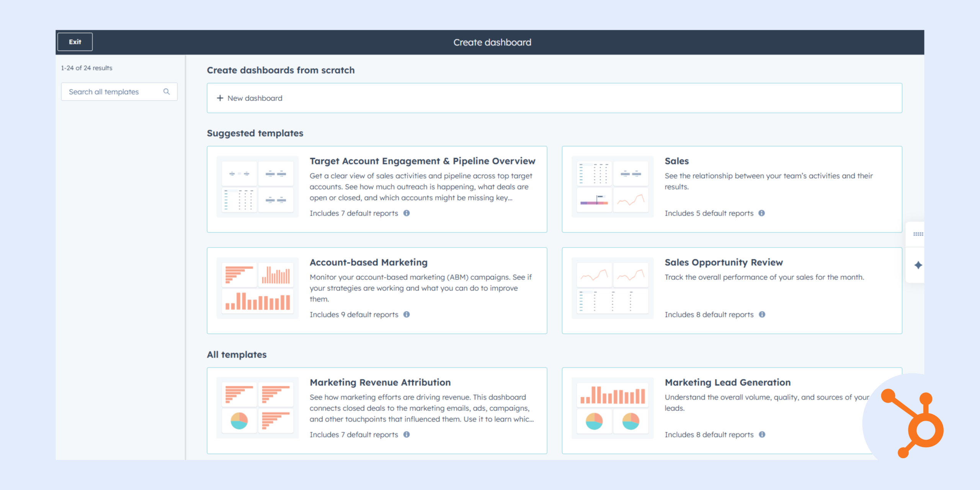Choose the Account-based Marketing template

(x=368, y=263)
